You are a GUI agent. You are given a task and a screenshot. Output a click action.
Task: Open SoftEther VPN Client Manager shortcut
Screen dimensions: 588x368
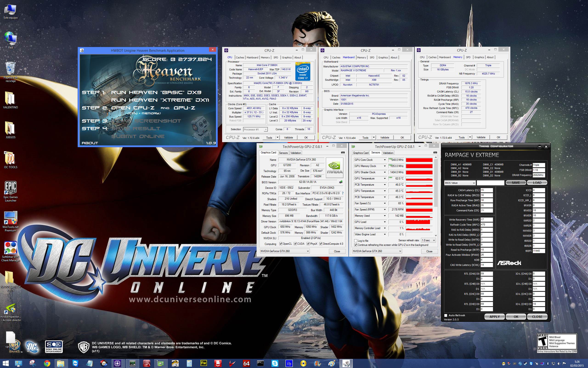[10, 251]
